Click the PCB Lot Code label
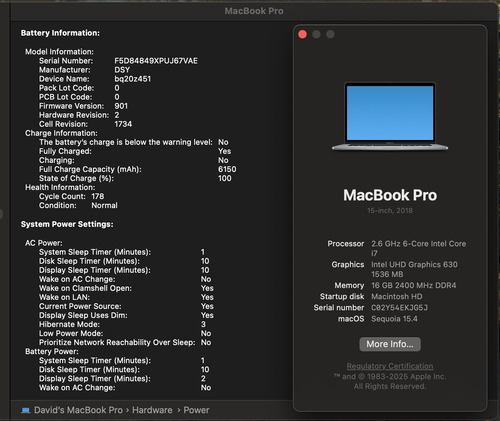 pos(66,97)
